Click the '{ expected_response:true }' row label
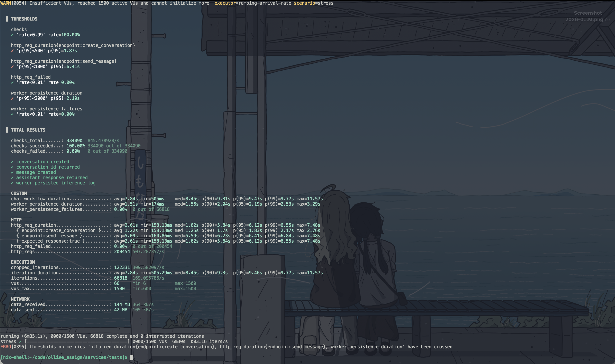The height and width of the screenshot is (364, 615). (50, 241)
